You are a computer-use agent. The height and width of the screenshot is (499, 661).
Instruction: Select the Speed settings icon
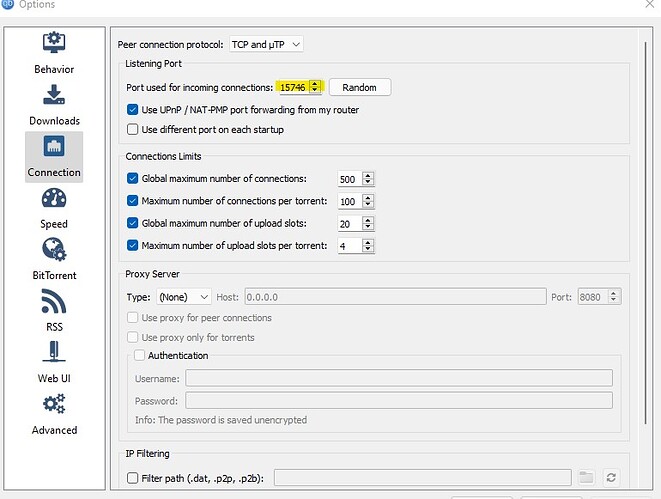point(54,207)
